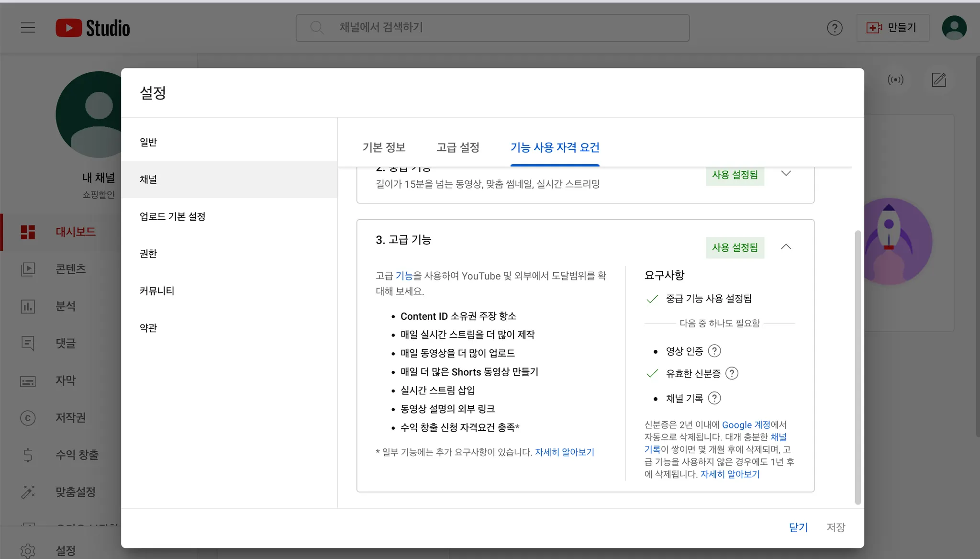
Task: Expand the 중급 기능 section chevron
Action: click(x=786, y=174)
